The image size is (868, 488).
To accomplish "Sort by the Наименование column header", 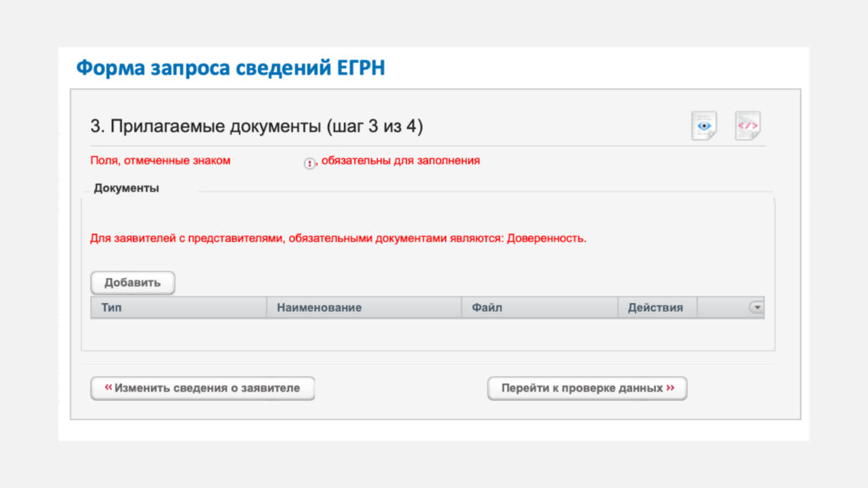I will coord(364,308).
